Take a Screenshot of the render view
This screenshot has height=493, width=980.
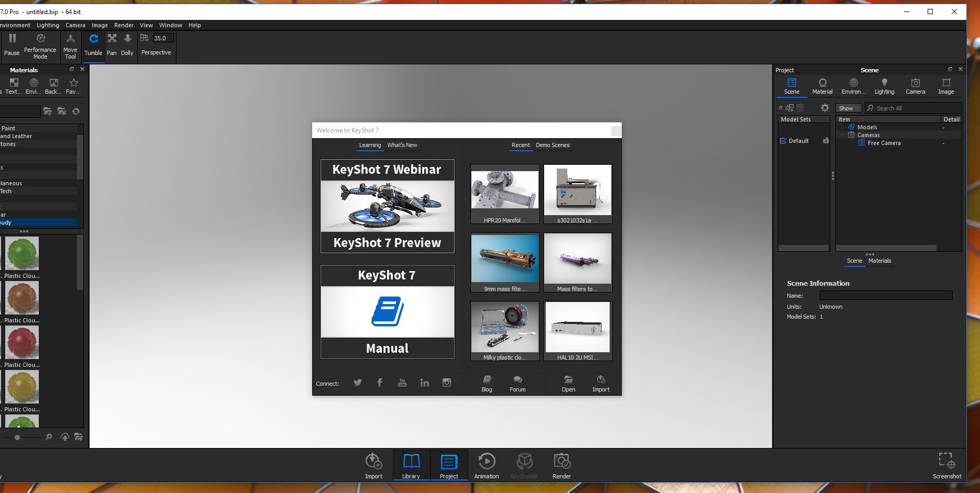(947, 466)
